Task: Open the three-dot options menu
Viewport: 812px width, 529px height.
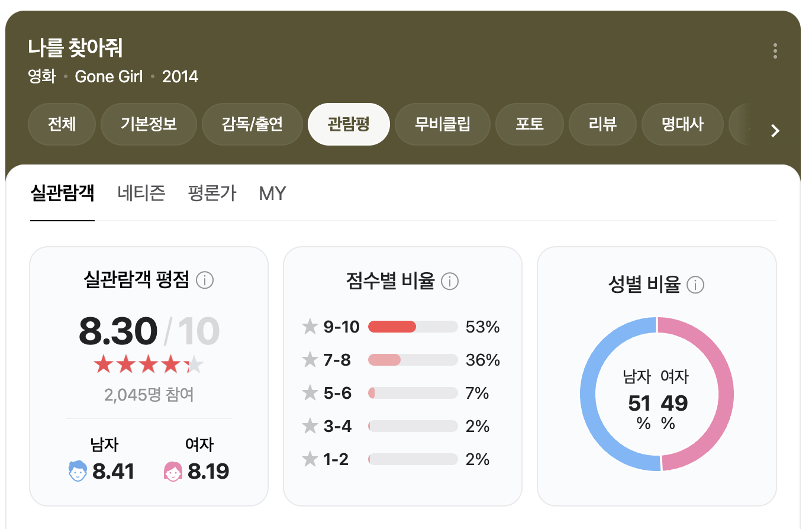Action: pos(775,51)
